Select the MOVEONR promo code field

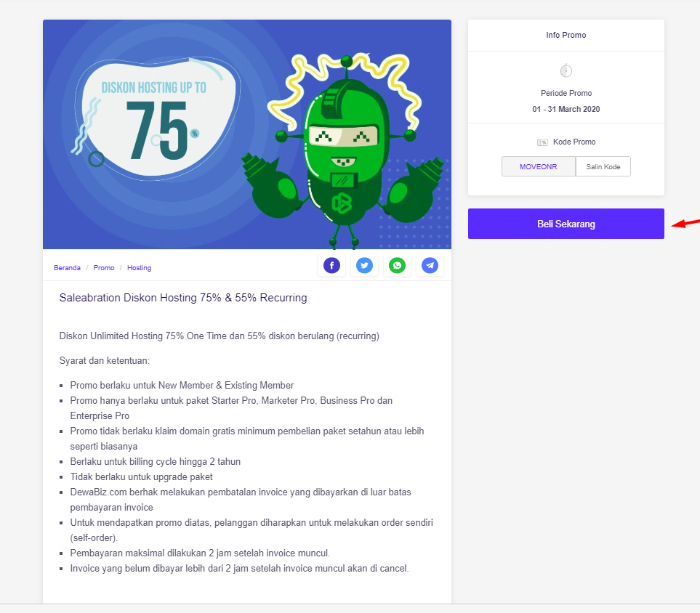coord(539,166)
